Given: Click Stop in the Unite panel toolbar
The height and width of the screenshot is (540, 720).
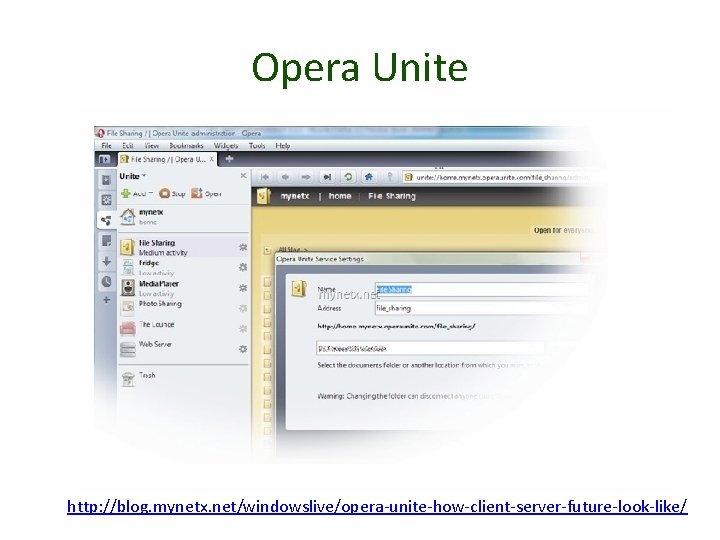Looking at the screenshot, I should point(172,193).
